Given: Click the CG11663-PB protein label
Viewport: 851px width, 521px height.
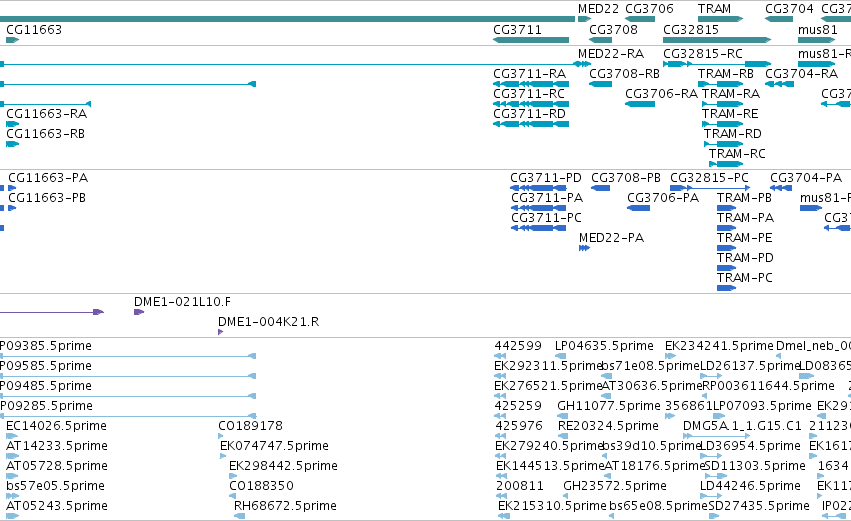Looking at the screenshot, I should tap(47, 198).
